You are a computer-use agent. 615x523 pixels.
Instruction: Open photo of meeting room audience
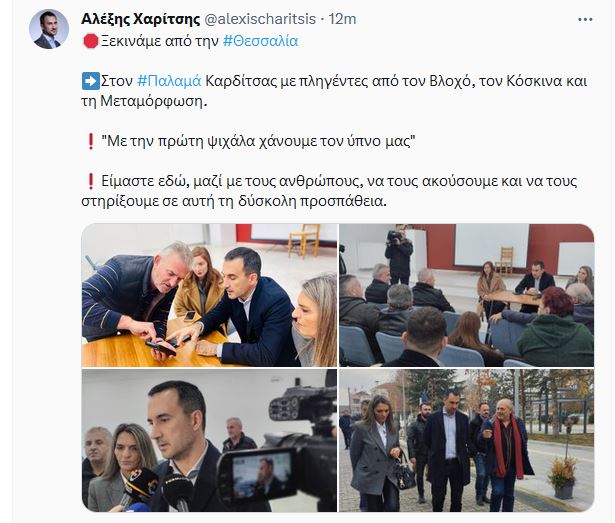466,295
